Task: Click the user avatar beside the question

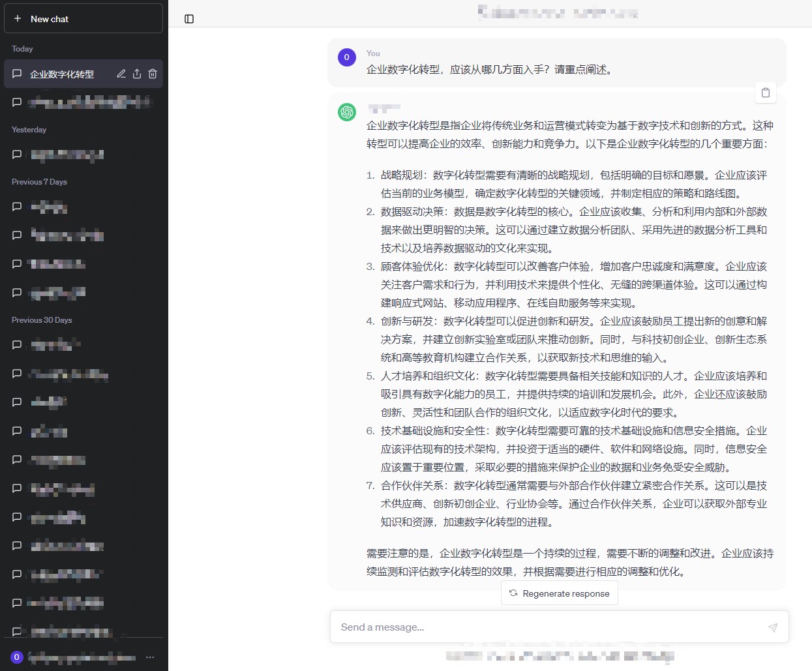Action: click(347, 57)
